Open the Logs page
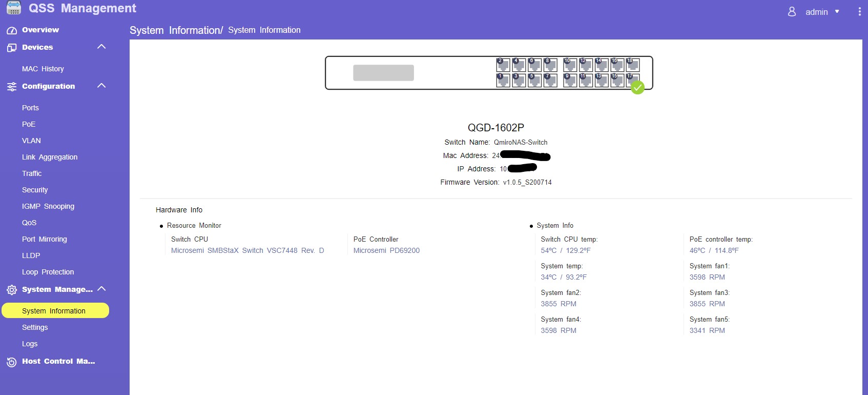The height and width of the screenshot is (395, 868). click(30, 344)
